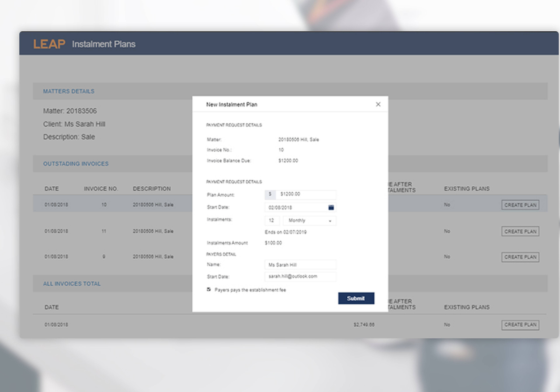Select 20180506 Hill, Sale in invoice 11 row
Image resolution: width=560 pixels, height=392 pixels.
pyautogui.click(x=153, y=231)
